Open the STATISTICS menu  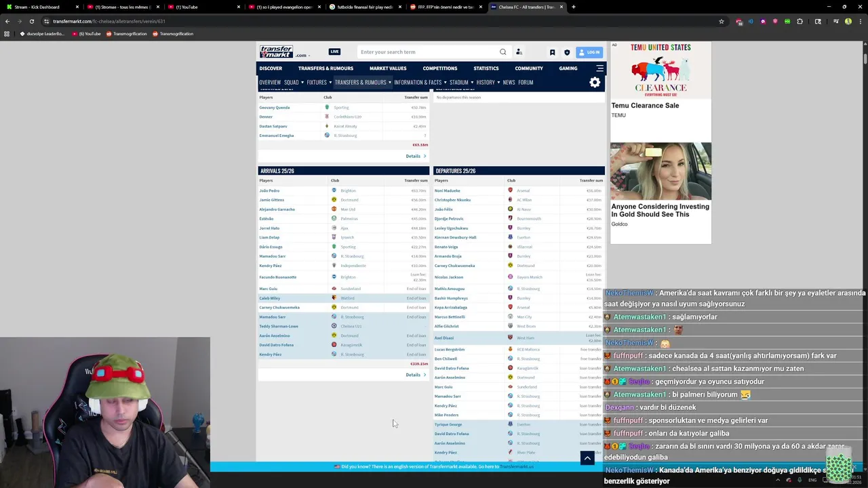point(486,68)
